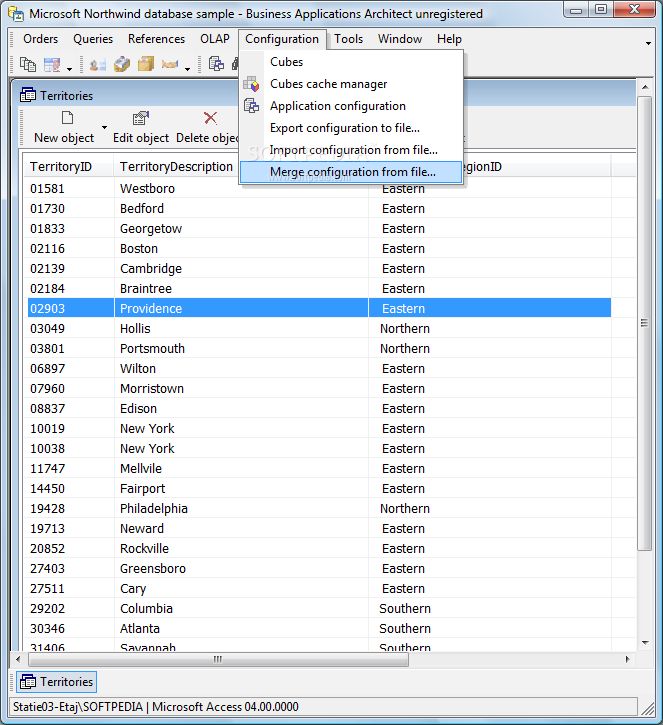
Task: Switch to the Territories bottom tab
Action: (x=56, y=682)
